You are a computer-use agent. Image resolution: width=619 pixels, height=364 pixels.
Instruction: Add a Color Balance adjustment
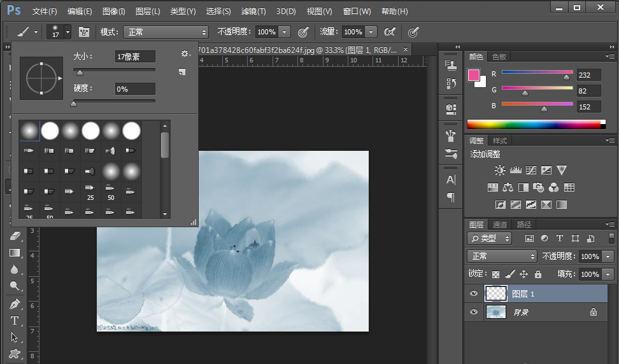pyautogui.click(x=508, y=188)
